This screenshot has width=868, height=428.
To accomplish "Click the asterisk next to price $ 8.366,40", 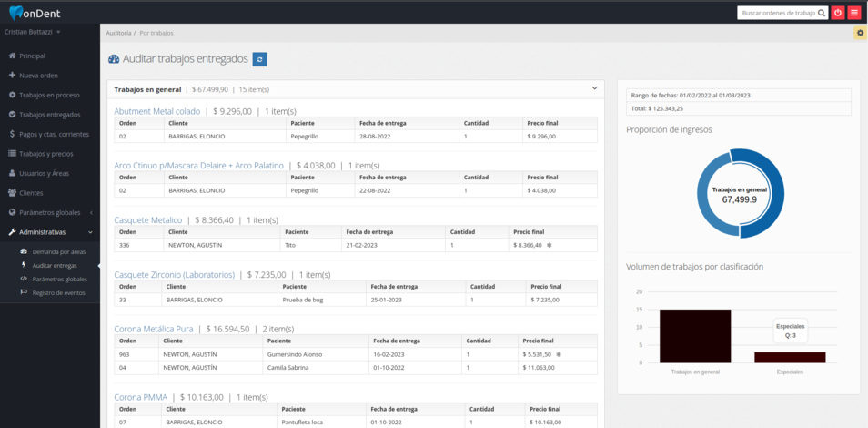I will [x=549, y=245].
